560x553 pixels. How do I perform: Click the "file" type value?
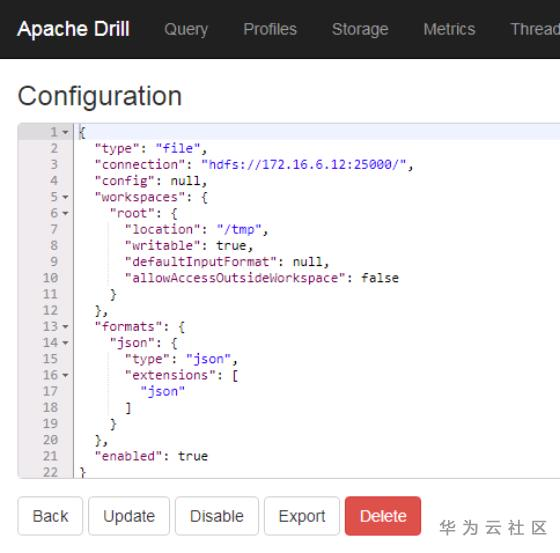tap(178, 148)
